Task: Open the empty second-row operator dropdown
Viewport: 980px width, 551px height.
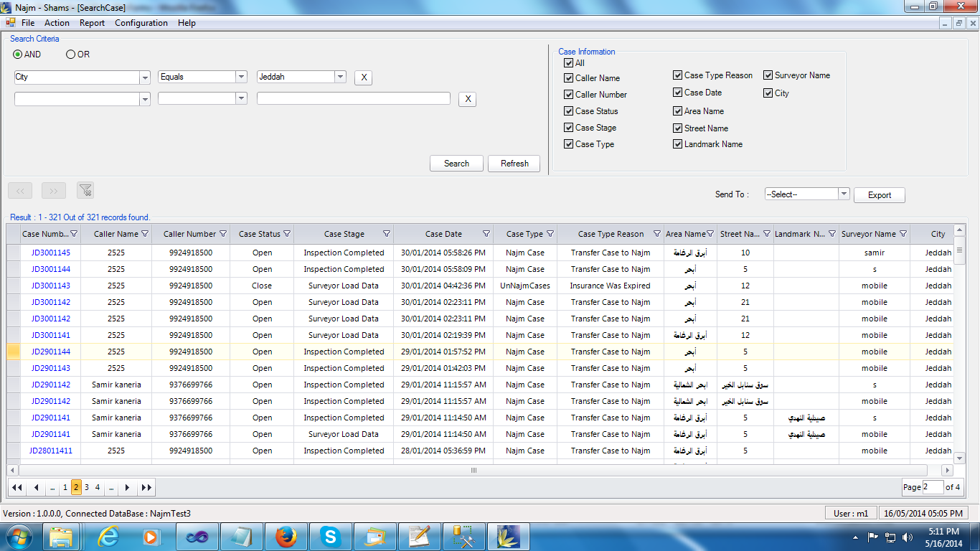Action: click(242, 99)
